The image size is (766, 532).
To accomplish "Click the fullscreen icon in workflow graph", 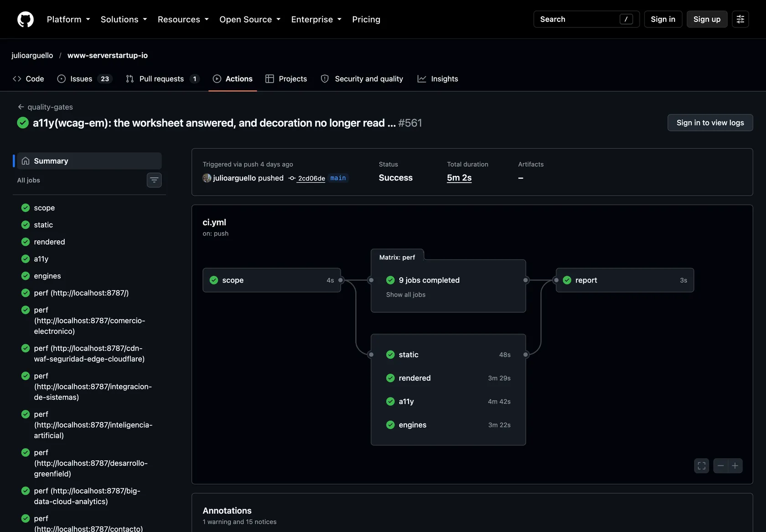I will pos(702,466).
